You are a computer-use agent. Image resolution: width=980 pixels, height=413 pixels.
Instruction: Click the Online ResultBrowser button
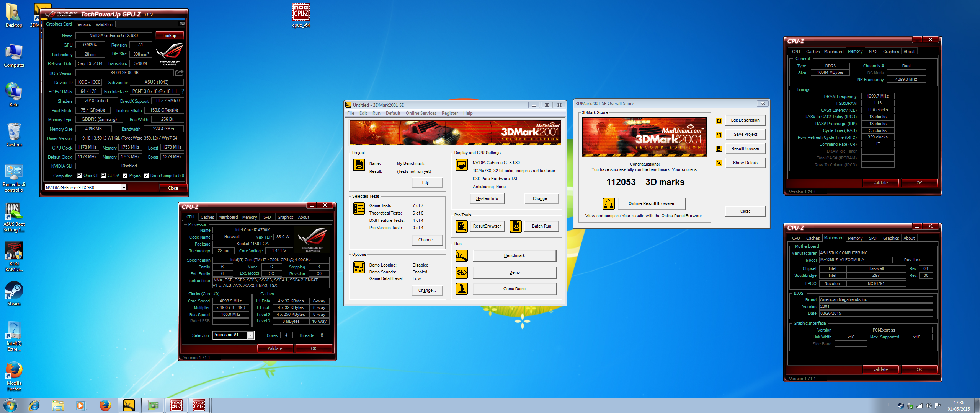pos(652,204)
